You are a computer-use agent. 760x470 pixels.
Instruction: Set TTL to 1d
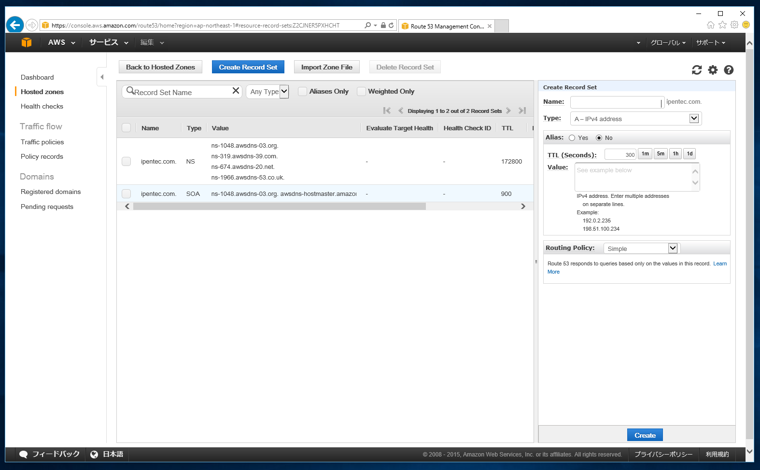pyautogui.click(x=690, y=154)
